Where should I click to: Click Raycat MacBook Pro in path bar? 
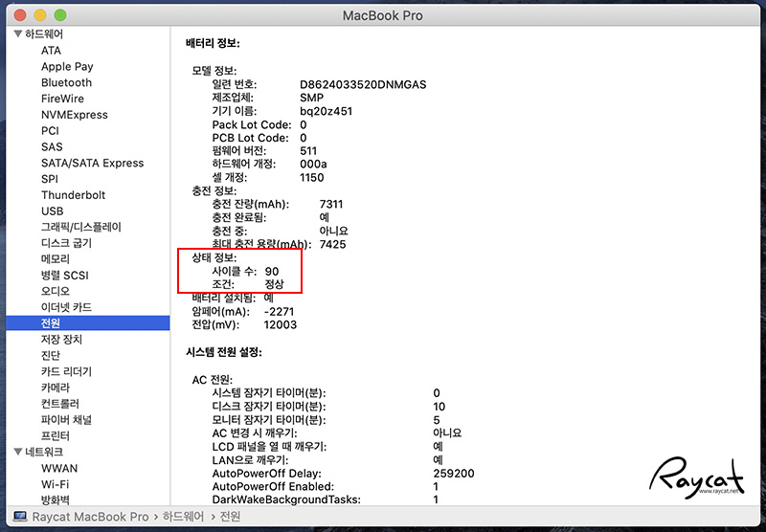point(90,517)
